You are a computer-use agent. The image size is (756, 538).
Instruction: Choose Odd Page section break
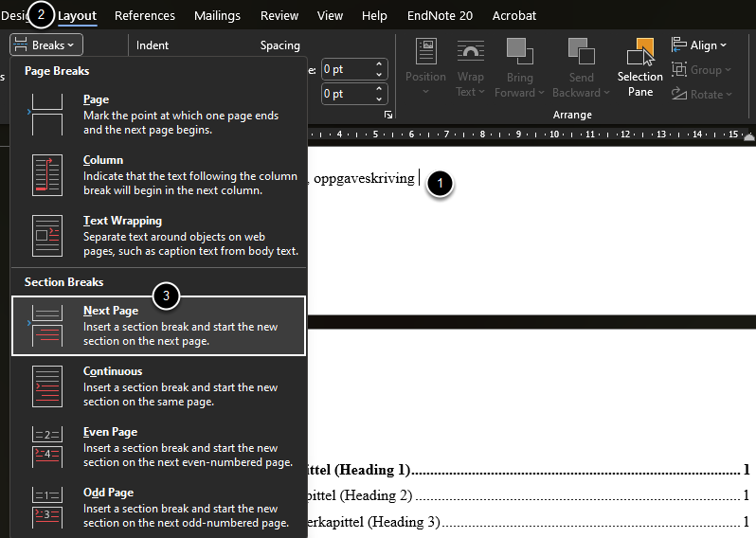tap(158, 508)
